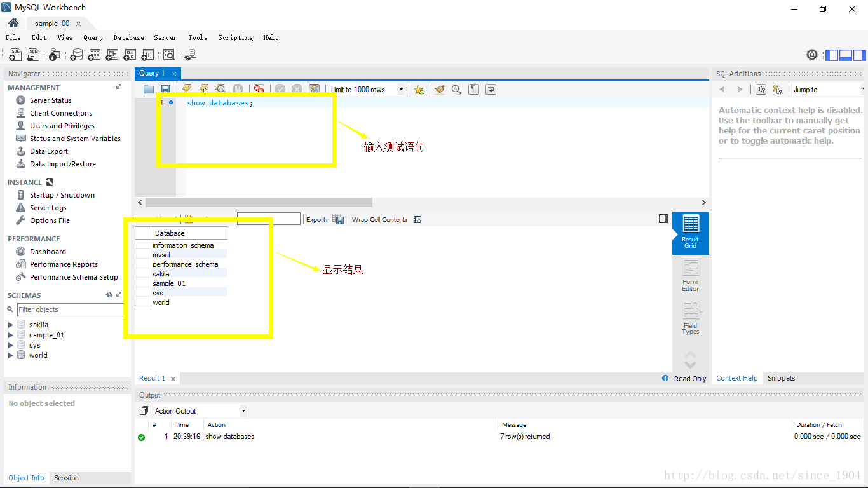
Task: Search table data toolbar icon
Action: (168, 55)
